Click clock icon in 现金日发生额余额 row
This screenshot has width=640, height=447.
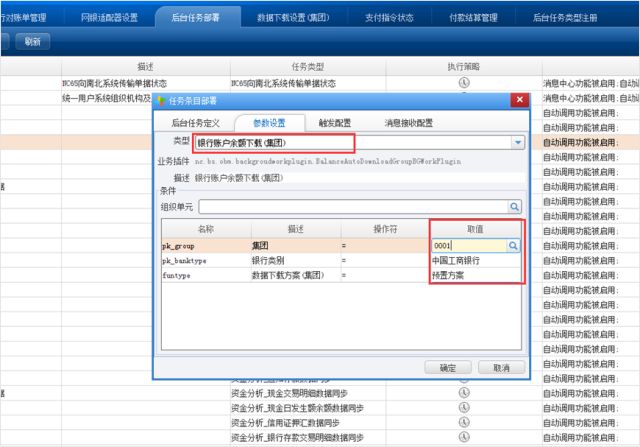464,407
